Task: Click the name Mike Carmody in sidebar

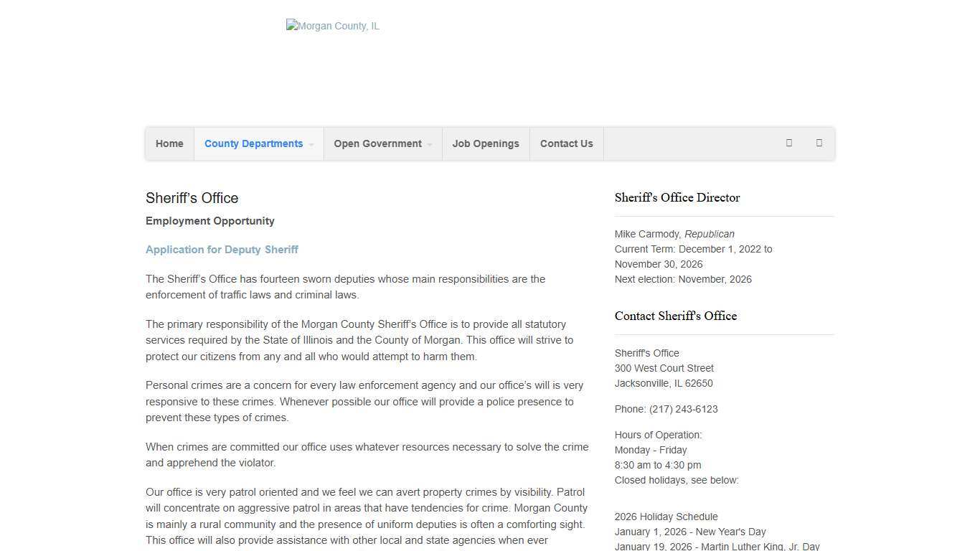Action: (647, 234)
